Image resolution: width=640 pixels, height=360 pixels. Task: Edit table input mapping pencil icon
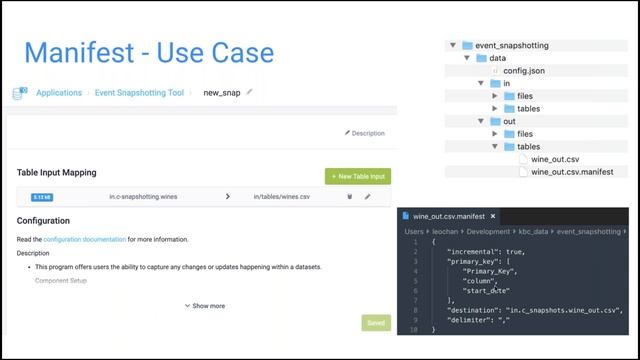368,197
